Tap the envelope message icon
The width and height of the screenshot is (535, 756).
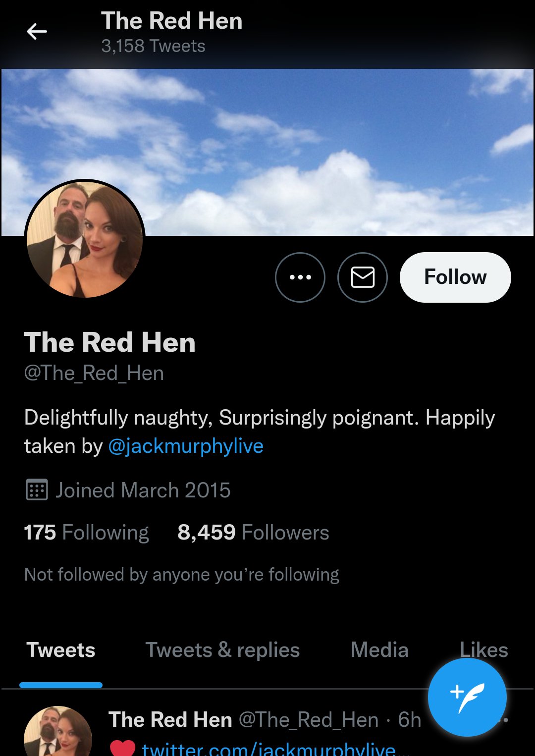point(363,277)
